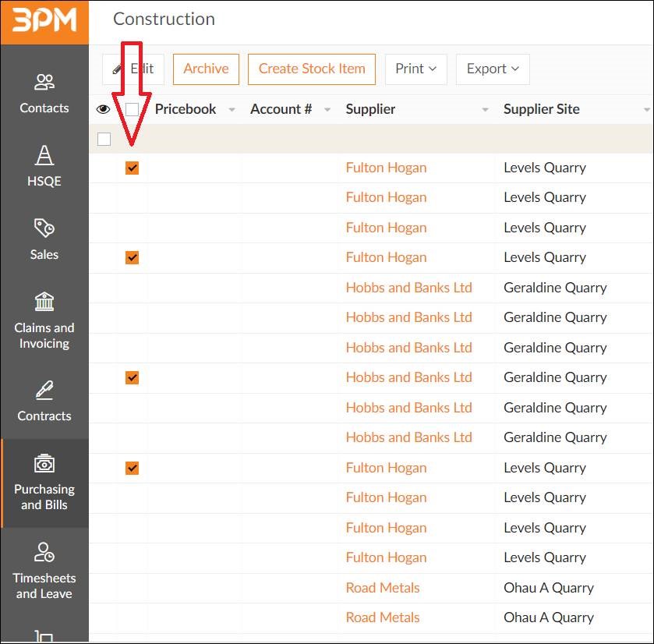Viewport: 654px width, 644px height.
Task: Open Timesheets and Leave icon
Action: click(x=44, y=552)
